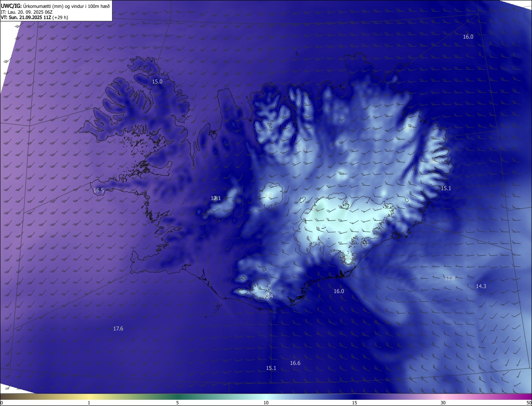Click the 11.8 value southeast of Iceland
The image size is (532, 406).
pyautogui.click(x=450, y=279)
